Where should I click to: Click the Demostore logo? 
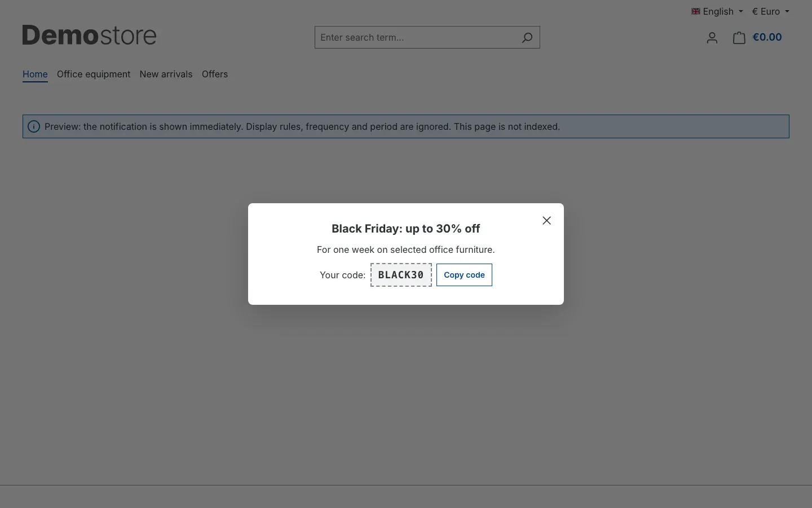[x=90, y=35]
